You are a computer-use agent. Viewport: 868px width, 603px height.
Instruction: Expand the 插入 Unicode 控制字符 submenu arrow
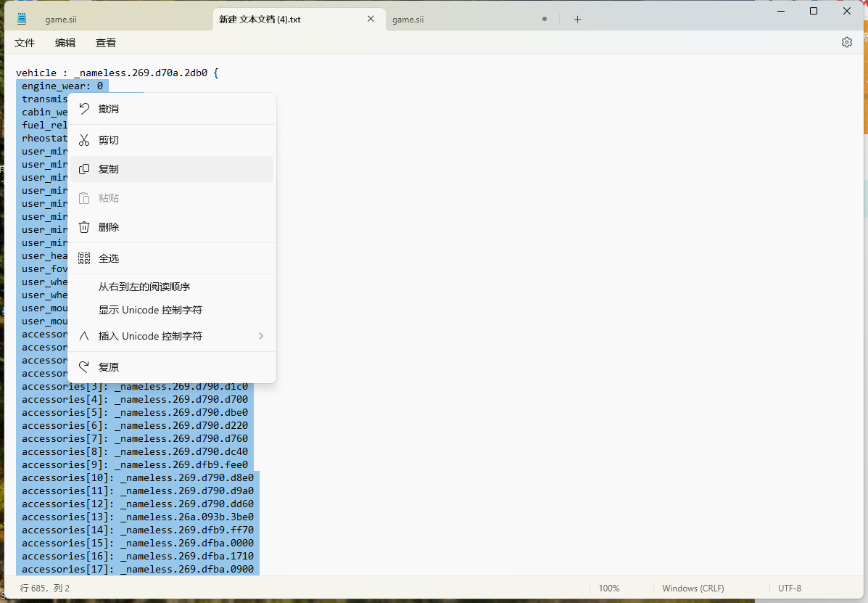261,336
